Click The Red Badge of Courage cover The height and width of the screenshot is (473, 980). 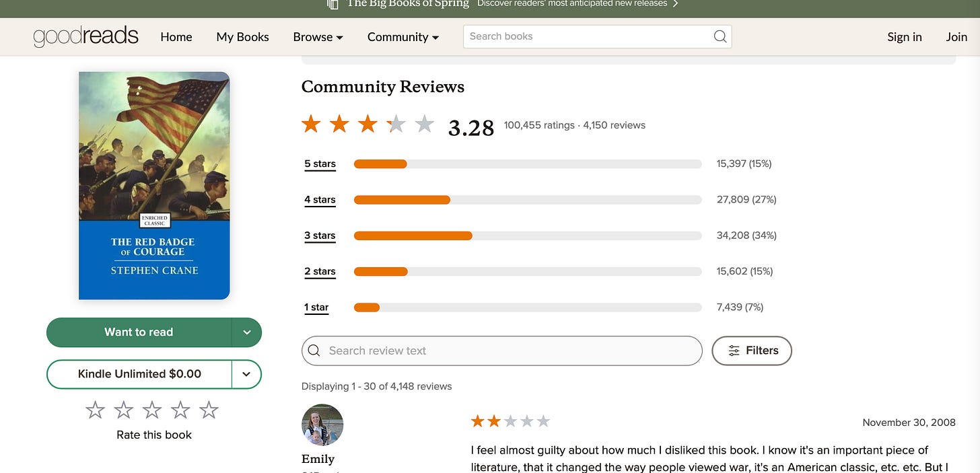pos(154,186)
